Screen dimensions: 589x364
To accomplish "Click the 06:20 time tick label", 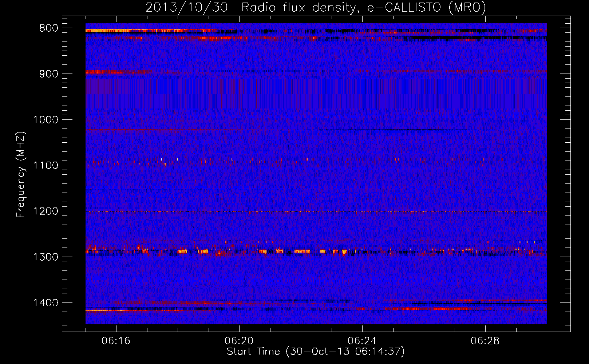I will click(x=239, y=341).
